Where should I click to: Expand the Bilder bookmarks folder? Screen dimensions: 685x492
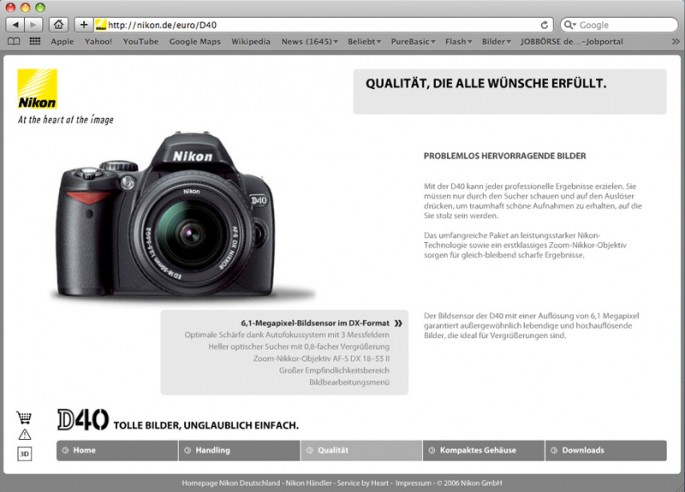(496, 42)
